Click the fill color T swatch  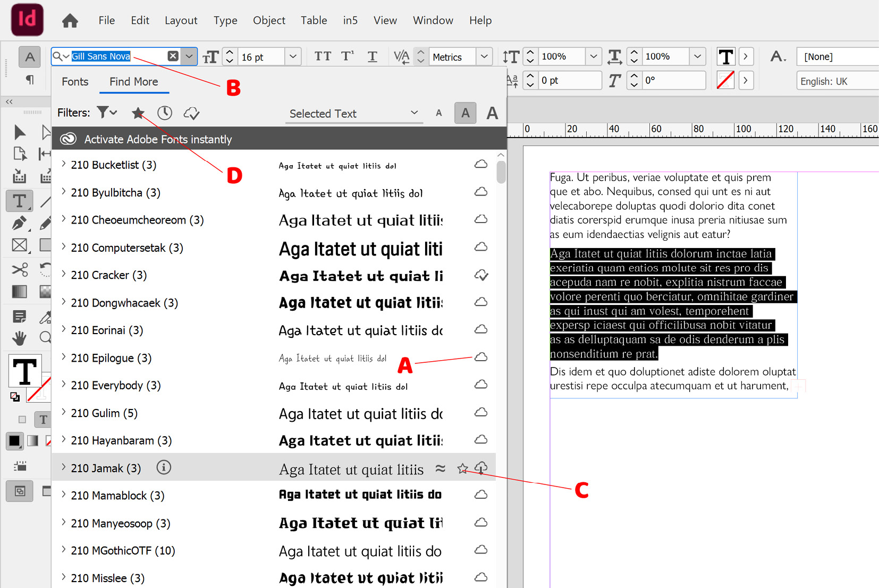coord(25,371)
